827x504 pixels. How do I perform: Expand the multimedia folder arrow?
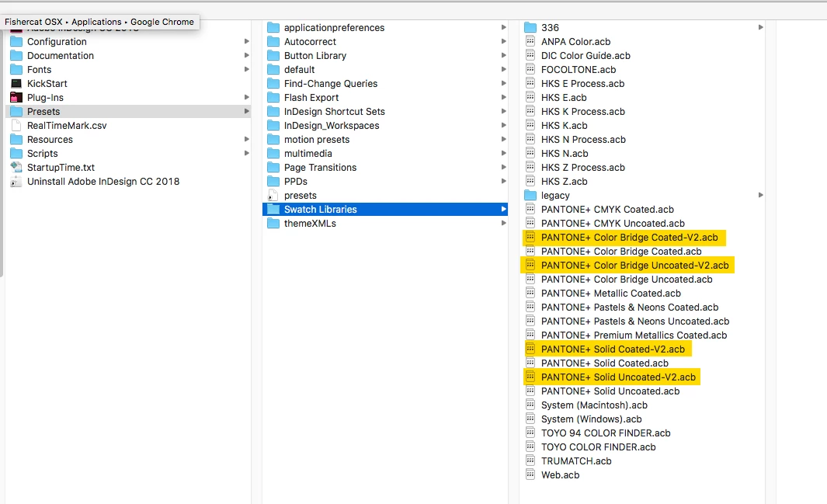pyautogui.click(x=504, y=154)
